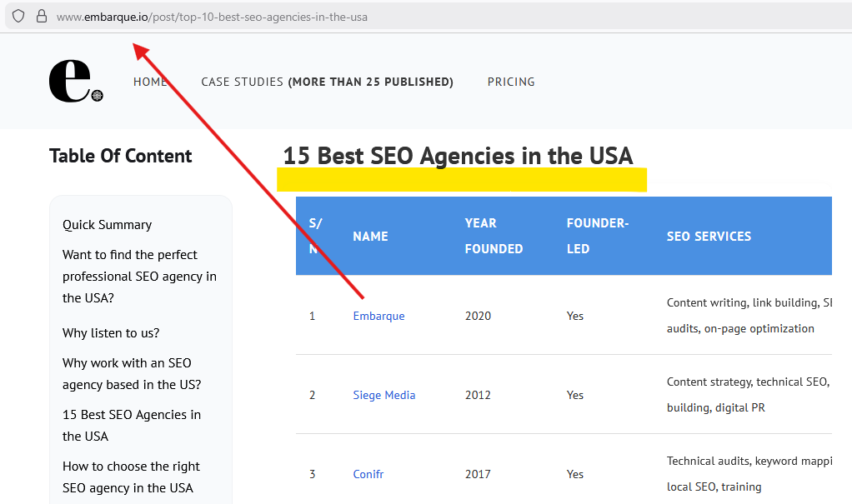Screen dimensions: 852x504
Task: Open 'Why listen to us?' sidebar link
Action: click(x=111, y=333)
